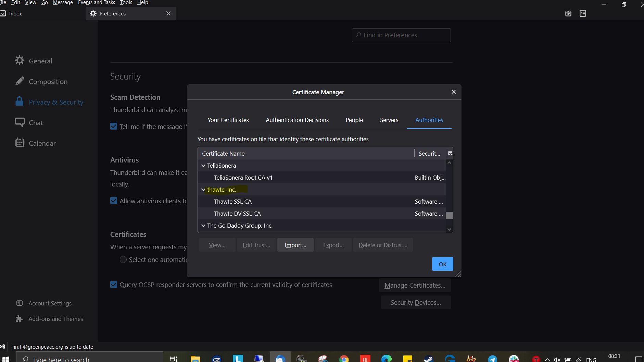Select TeliaSonera Root CA v1 certificate
644x362 pixels.
pos(322,178)
